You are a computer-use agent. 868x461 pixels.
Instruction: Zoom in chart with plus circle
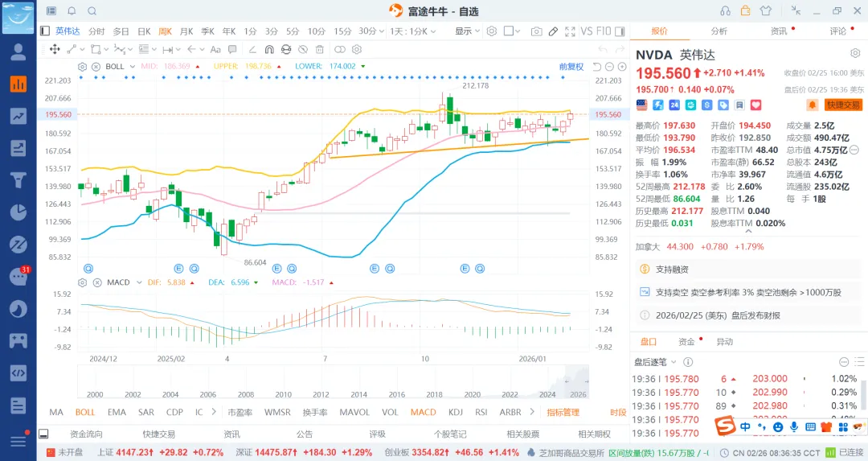click(622, 67)
